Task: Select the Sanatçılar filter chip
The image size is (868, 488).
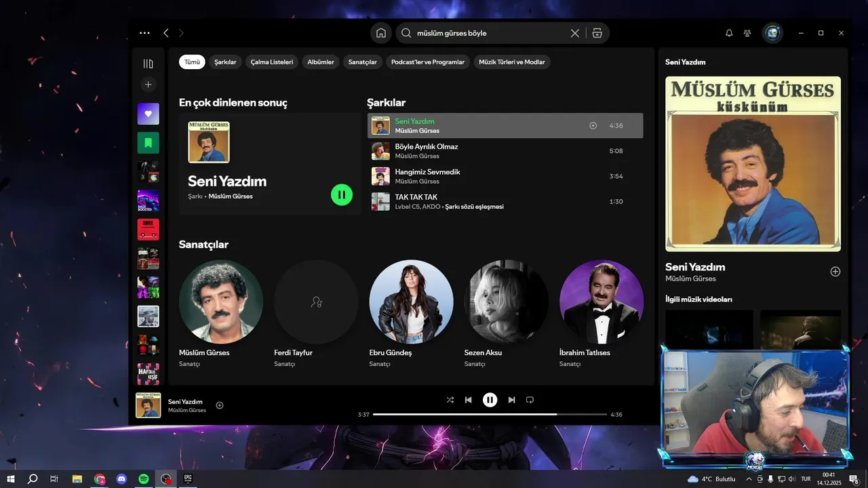Action: (x=363, y=62)
